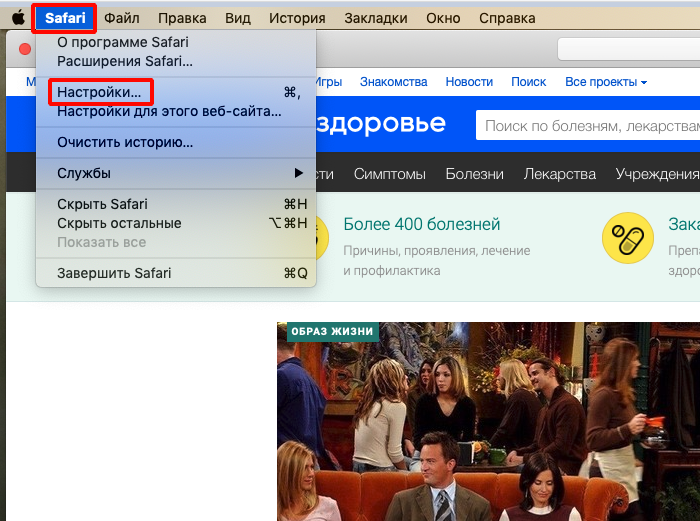Go to the Болезни section
Viewport: 700px width, 521px height.
coord(475,174)
